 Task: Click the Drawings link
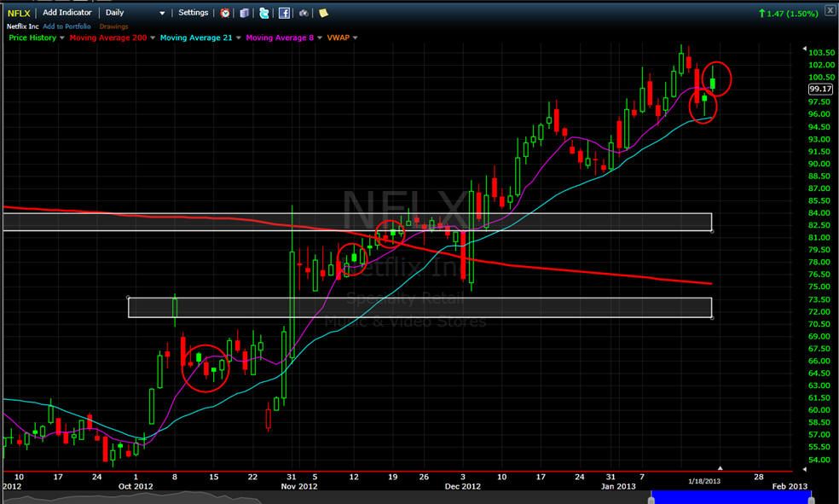pos(113,26)
